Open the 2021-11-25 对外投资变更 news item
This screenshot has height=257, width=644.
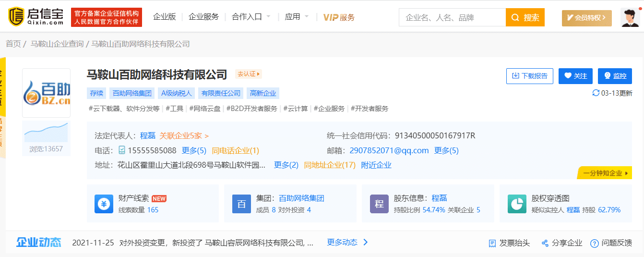192,243
